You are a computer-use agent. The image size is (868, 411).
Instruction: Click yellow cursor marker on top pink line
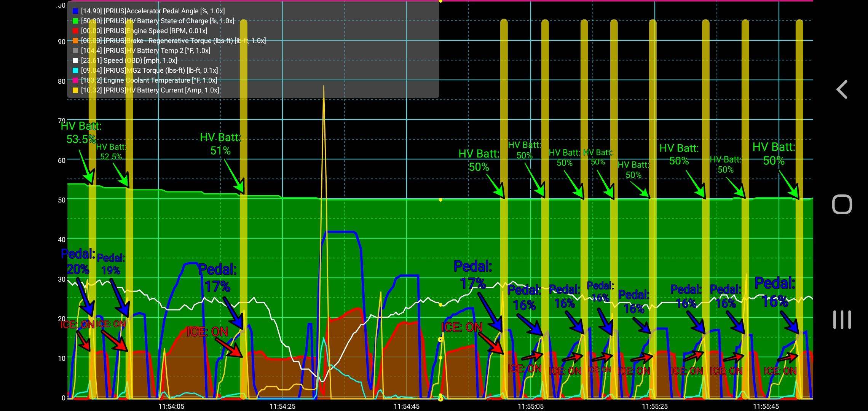click(x=440, y=1)
